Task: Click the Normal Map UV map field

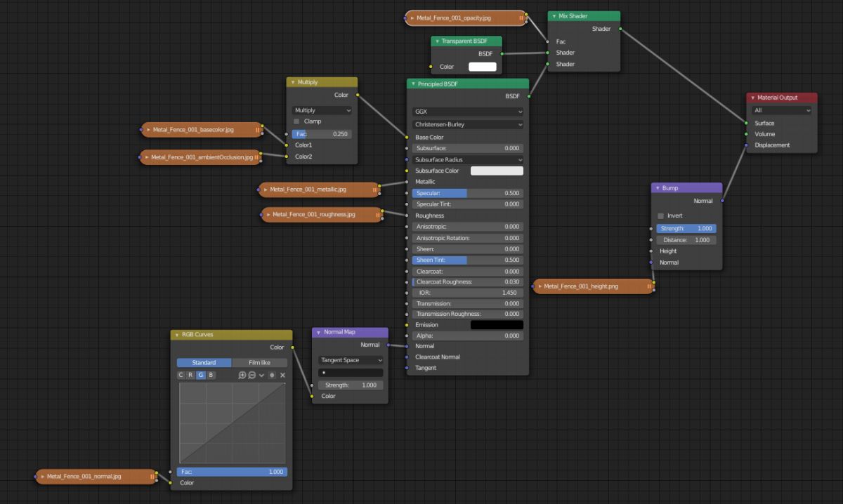Action: [351, 373]
